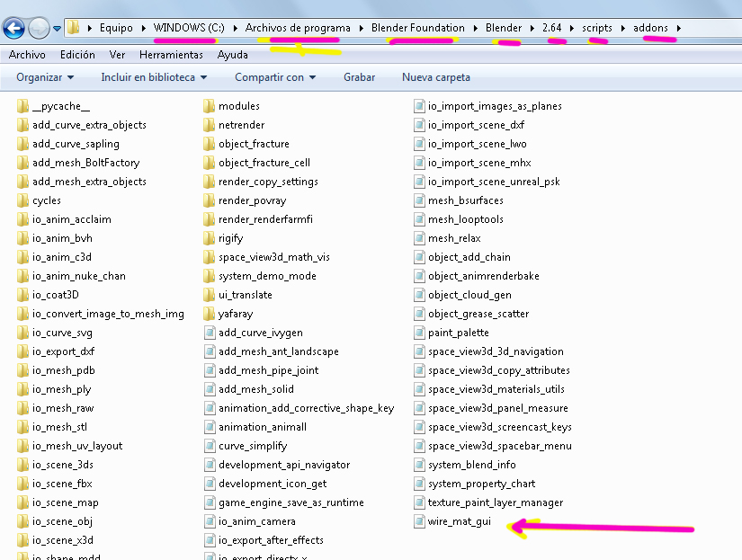Expand the arrow after addons breadcrumb

678,29
